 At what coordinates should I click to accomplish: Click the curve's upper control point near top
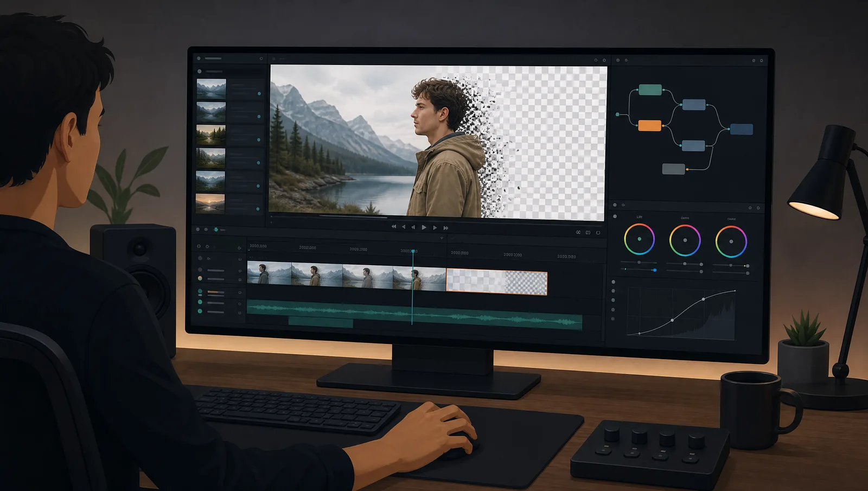(704, 299)
